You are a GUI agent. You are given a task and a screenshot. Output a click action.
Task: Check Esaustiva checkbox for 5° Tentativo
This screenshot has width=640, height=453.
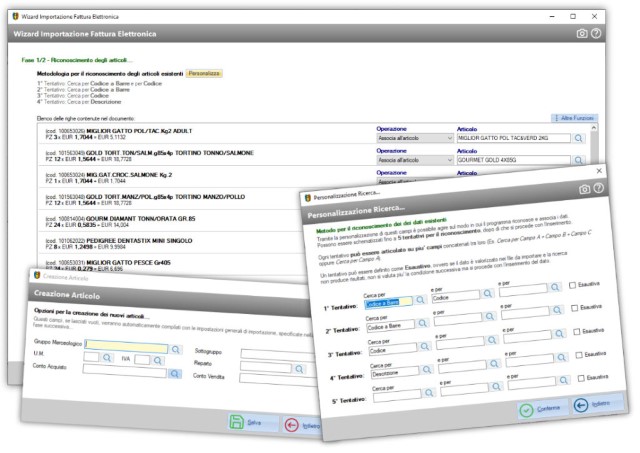pyautogui.click(x=579, y=377)
